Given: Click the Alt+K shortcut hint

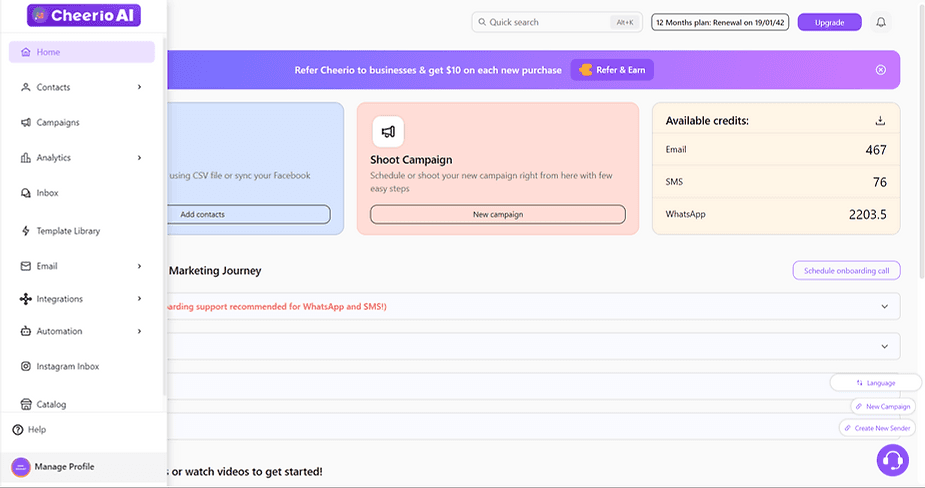Looking at the screenshot, I should [x=625, y=22].
